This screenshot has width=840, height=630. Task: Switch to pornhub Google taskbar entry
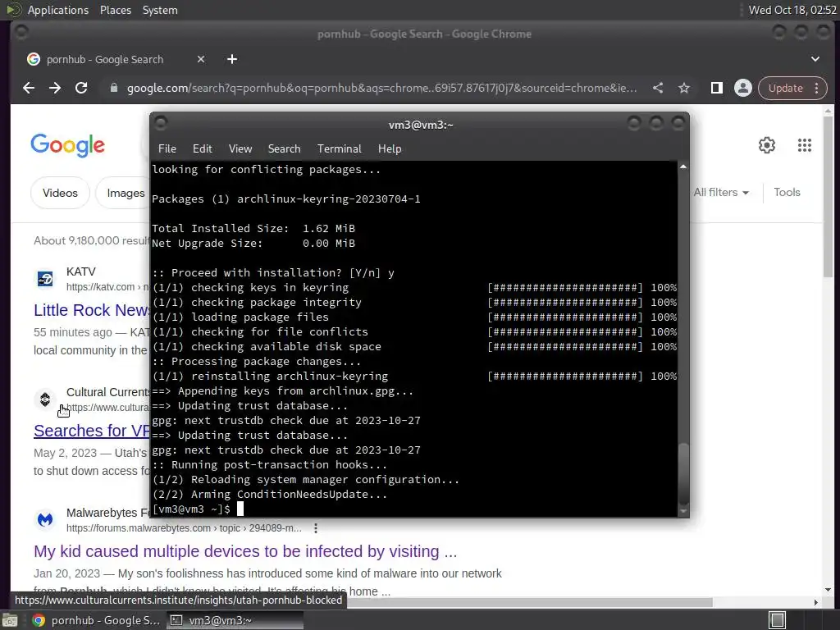(97, 620)
